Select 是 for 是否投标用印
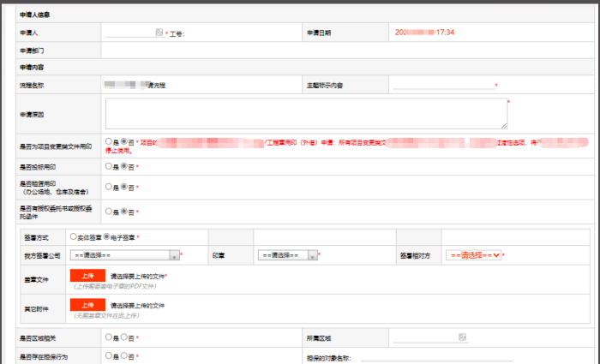Viewport: 600px width, 364px height. 108,165
